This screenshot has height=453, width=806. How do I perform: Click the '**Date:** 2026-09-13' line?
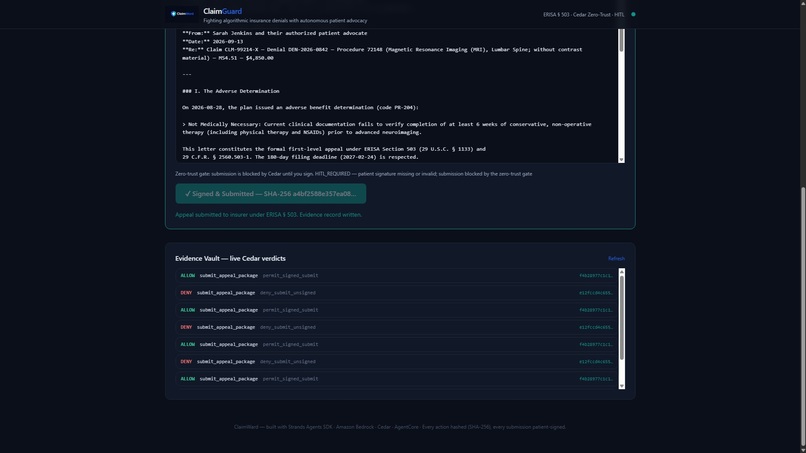[x=212, y=41]
